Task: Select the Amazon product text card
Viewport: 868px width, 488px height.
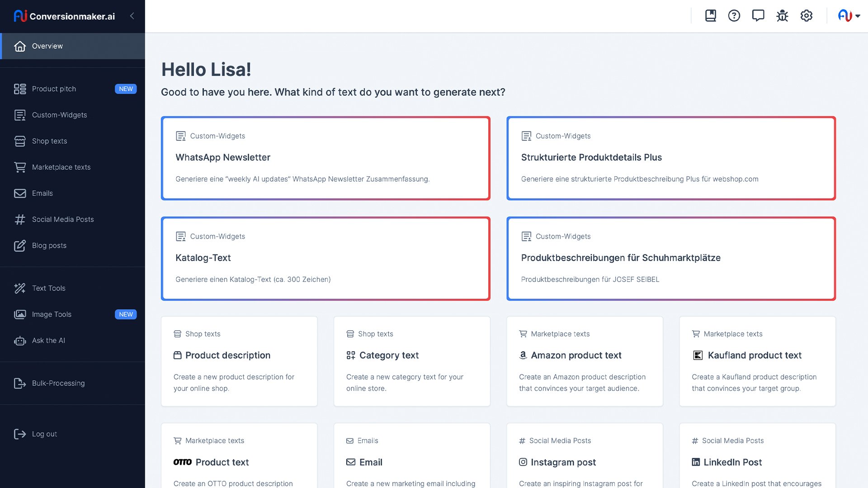Action: point(585,361)
